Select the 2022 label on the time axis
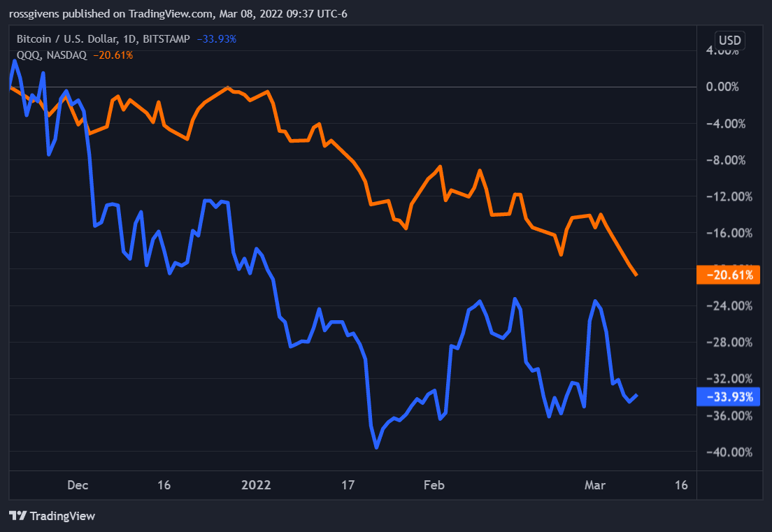Viewport: 772px width, 532px height. point(257,485)
